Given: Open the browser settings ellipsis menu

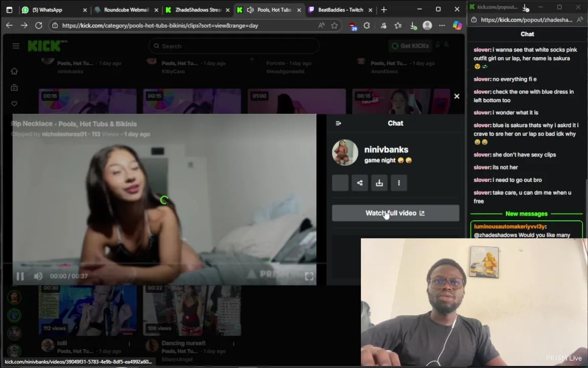Looking at the screenshot, I should tap(442, 26).
